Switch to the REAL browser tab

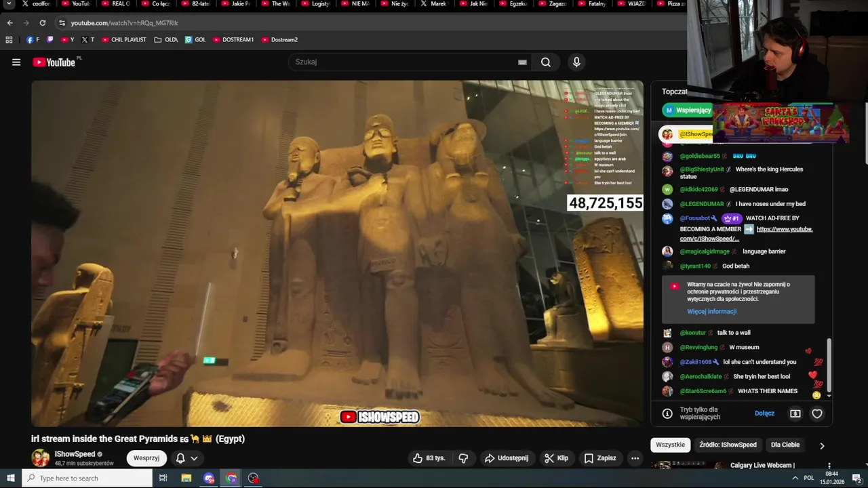pyautogui.click(x=115, y=4)
